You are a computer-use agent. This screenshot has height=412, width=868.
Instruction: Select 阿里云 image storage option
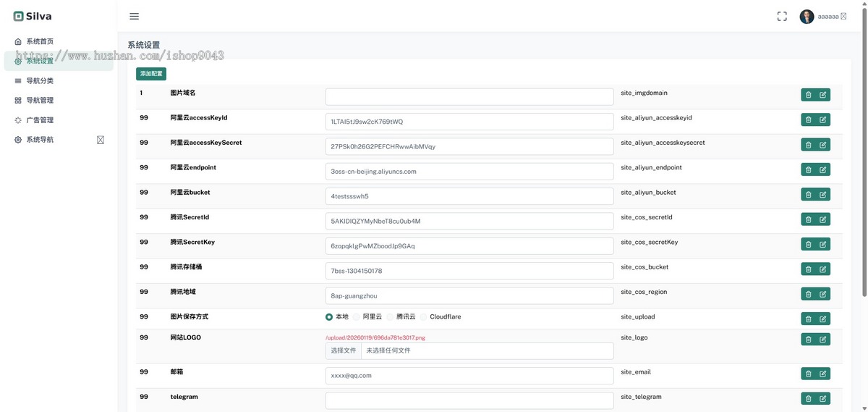tap(357, 317)
